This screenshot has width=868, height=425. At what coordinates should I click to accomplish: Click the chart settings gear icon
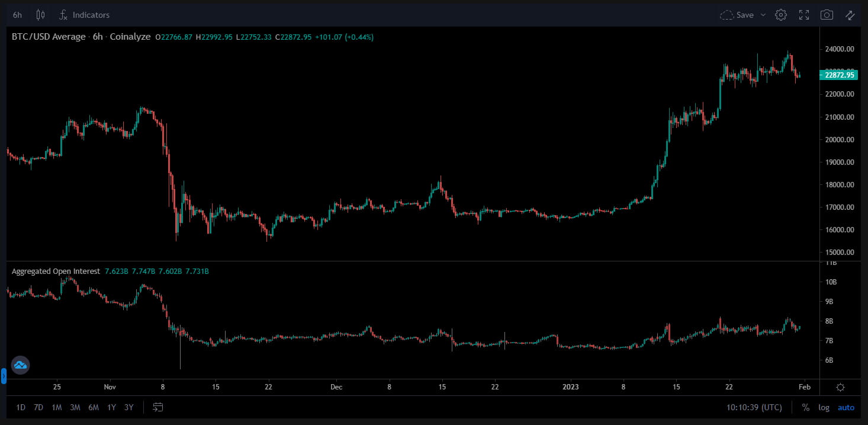pos(781,15)
